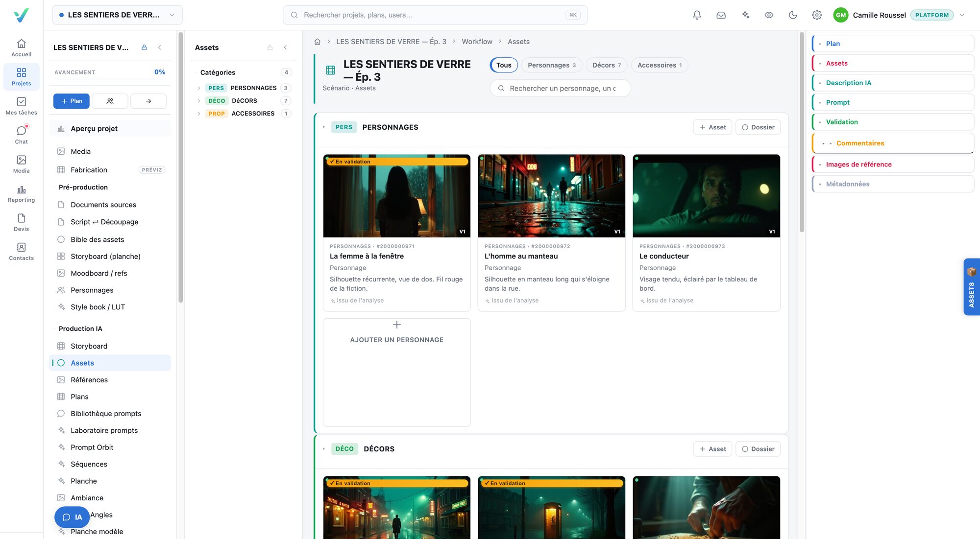Expand the DÉCO Décors category

pos(199,101)
